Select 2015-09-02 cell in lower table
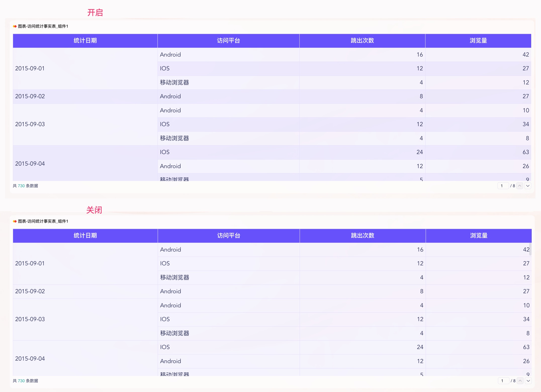The height and width of the screenshot is (392, 541). tap(85, 291)
